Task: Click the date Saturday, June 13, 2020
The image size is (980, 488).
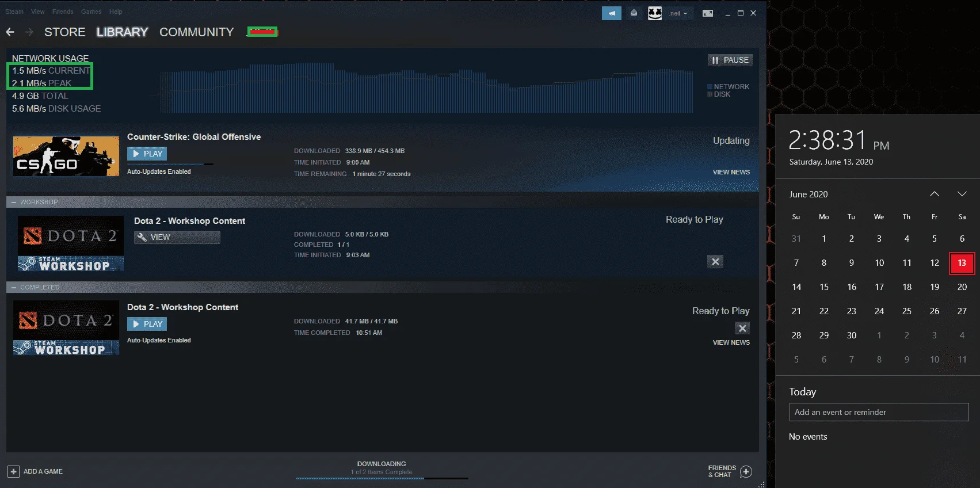Action: point(831,162)
